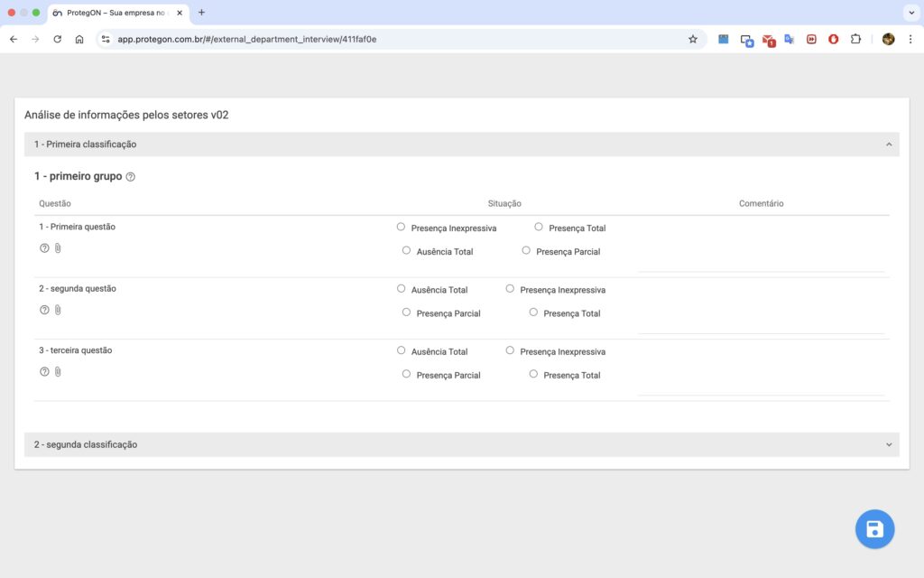The height and width of the screenshot is (578, 924).
Task: Select Ausência Total for segunda questão
Action: pyautogui.click(x=402, y=289)
